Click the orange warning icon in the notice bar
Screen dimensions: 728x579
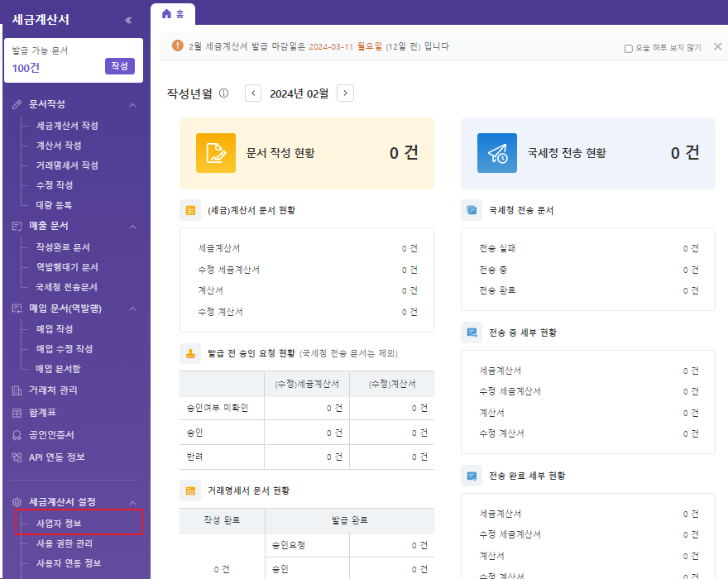click(x=177, y=45)
